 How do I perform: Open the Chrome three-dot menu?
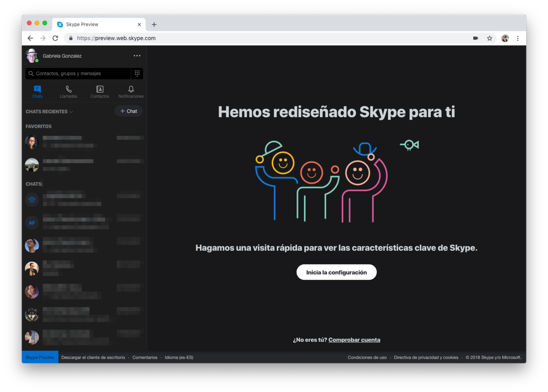point(518,38)
